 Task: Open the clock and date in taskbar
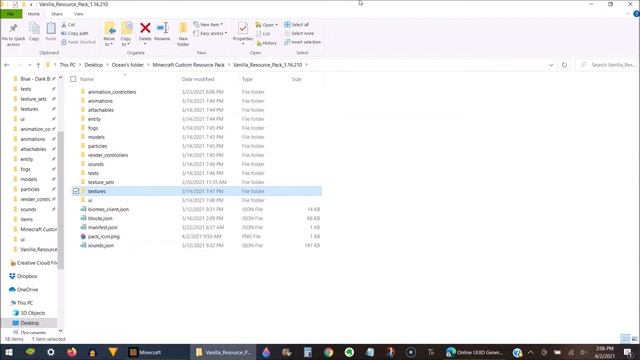(604, 352)
